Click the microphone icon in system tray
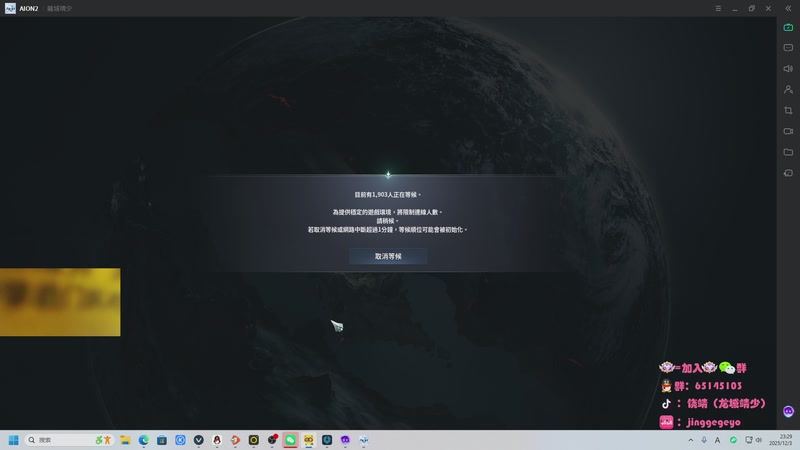The width and height of the screenshot is (800, 450). (704, 440)
